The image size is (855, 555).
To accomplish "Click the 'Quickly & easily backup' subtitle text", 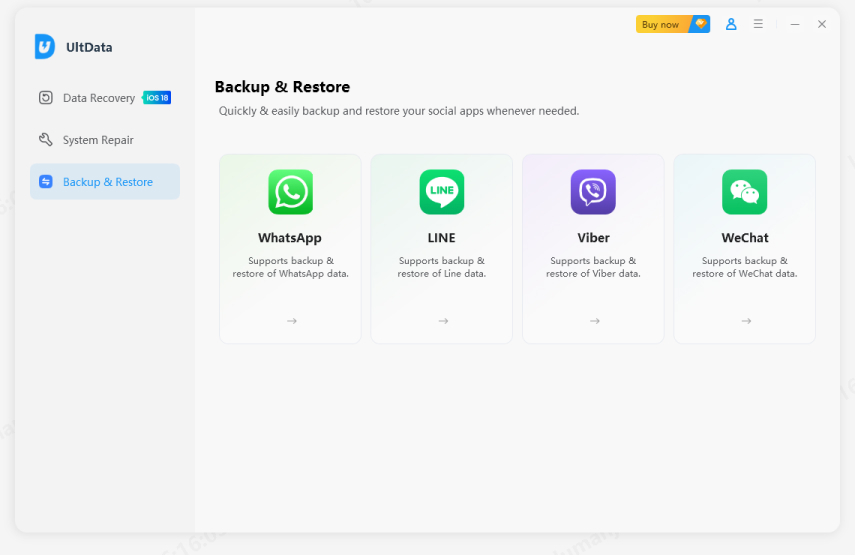I will [399, 111].
